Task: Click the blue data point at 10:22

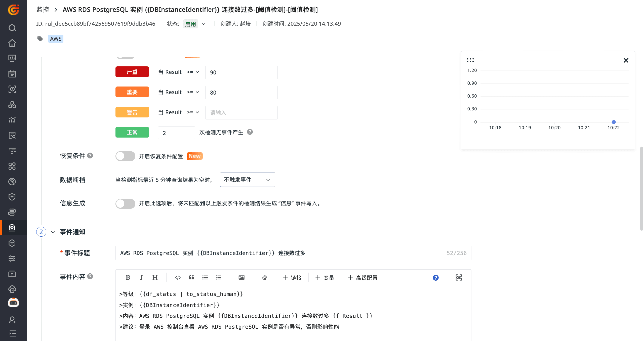Action: (614, 122)
